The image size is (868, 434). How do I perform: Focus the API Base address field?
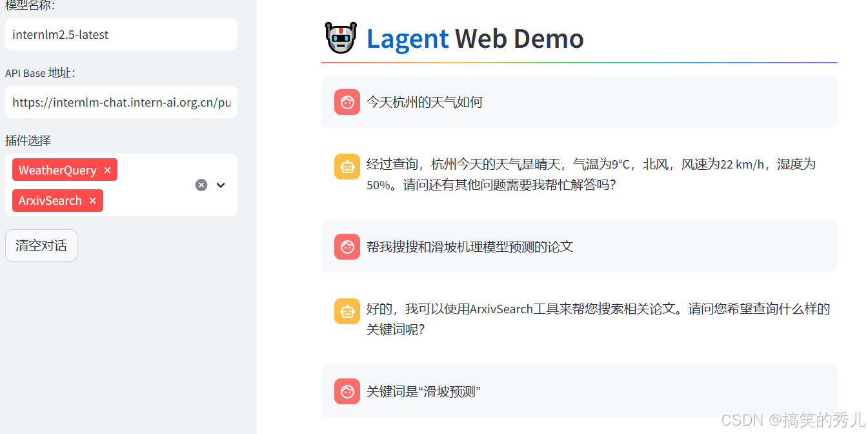point(121,102)
